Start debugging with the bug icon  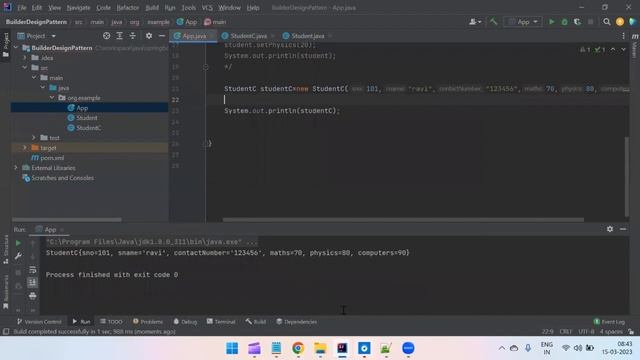564,22
